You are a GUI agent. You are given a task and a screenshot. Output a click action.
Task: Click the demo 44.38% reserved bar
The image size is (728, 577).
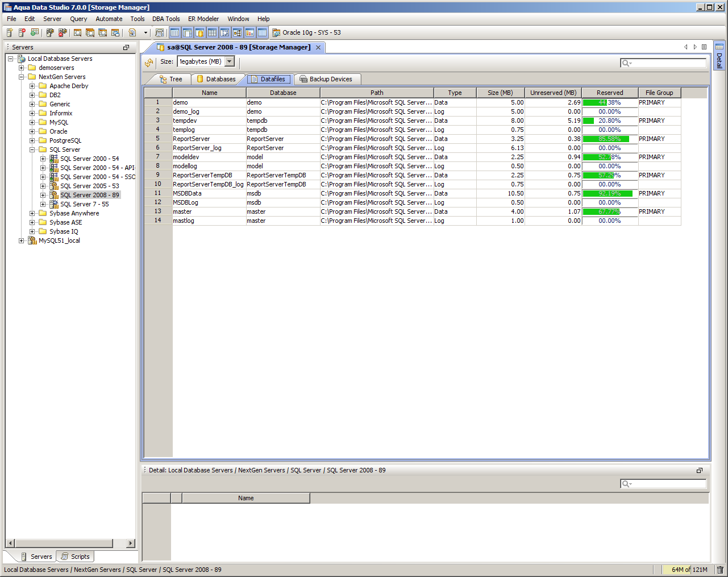610,102
